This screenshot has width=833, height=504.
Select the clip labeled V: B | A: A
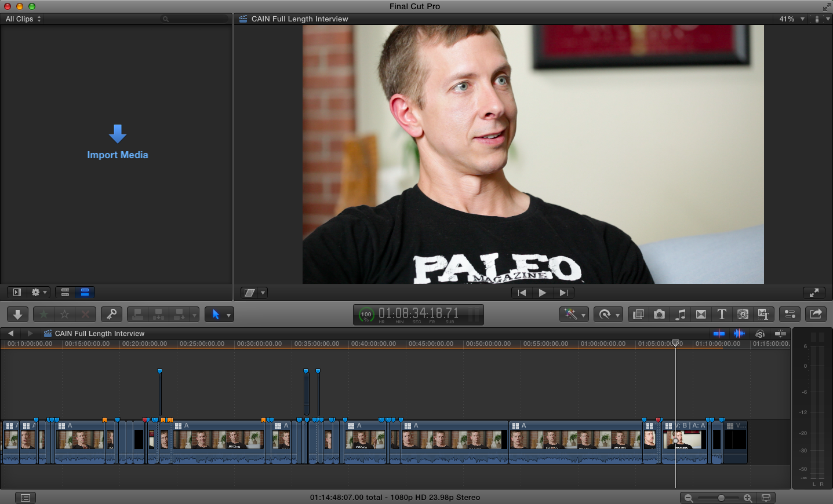pos(685,443)
